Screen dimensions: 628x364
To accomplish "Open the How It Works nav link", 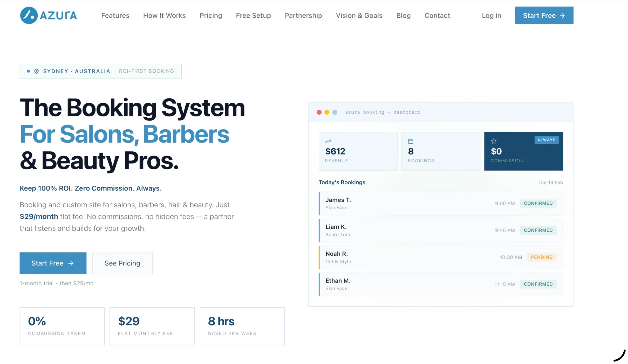I will (165, 16).
